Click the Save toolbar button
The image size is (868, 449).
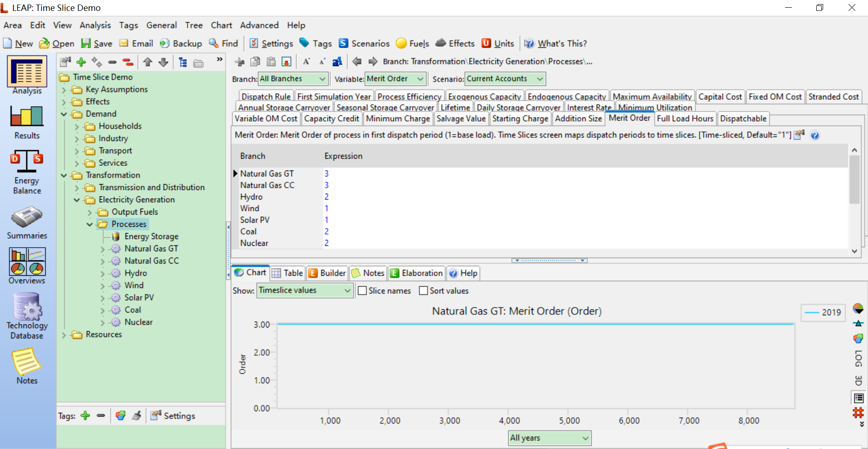[x=97, y=44]
